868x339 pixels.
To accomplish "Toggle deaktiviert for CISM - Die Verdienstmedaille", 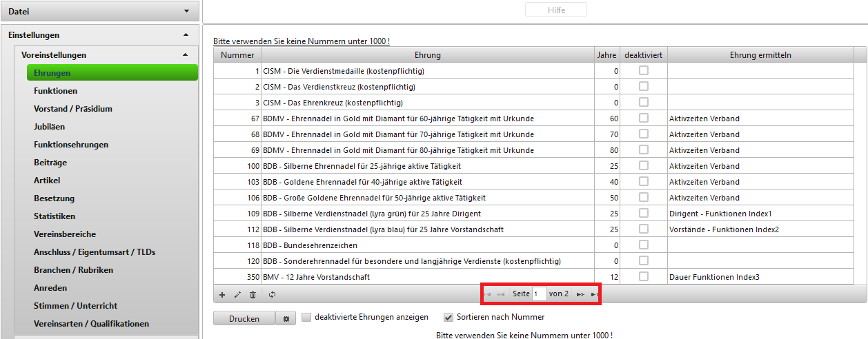I will click(x=643, y=70).
